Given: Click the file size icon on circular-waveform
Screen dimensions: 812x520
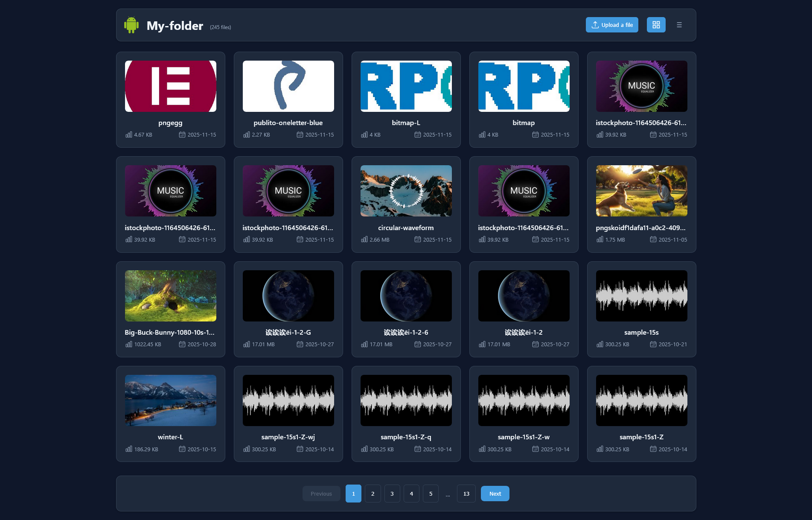Looking at the screenshot, I should pyautogui.click(x=364, y=240).
